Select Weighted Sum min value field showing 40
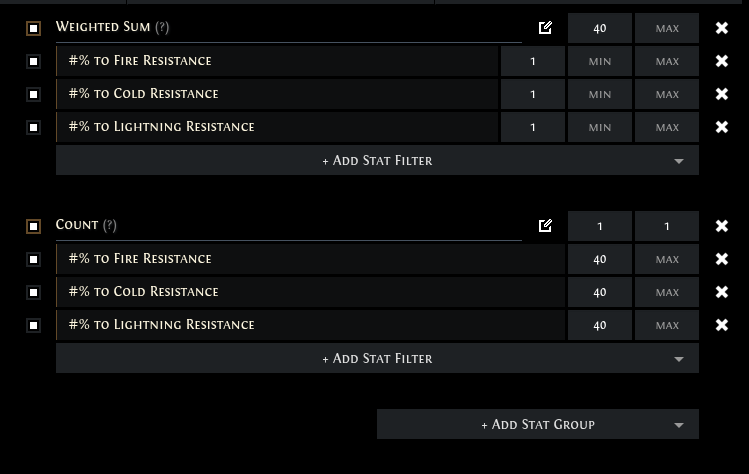Image resolution: width=749 pixels, height=474 pixels. tap(600, 28)
